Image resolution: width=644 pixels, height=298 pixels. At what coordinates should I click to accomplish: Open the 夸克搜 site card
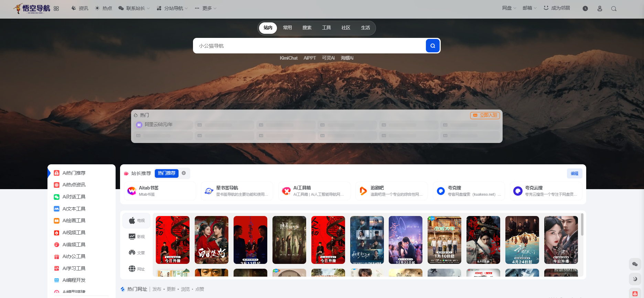(x=469, y=191)
